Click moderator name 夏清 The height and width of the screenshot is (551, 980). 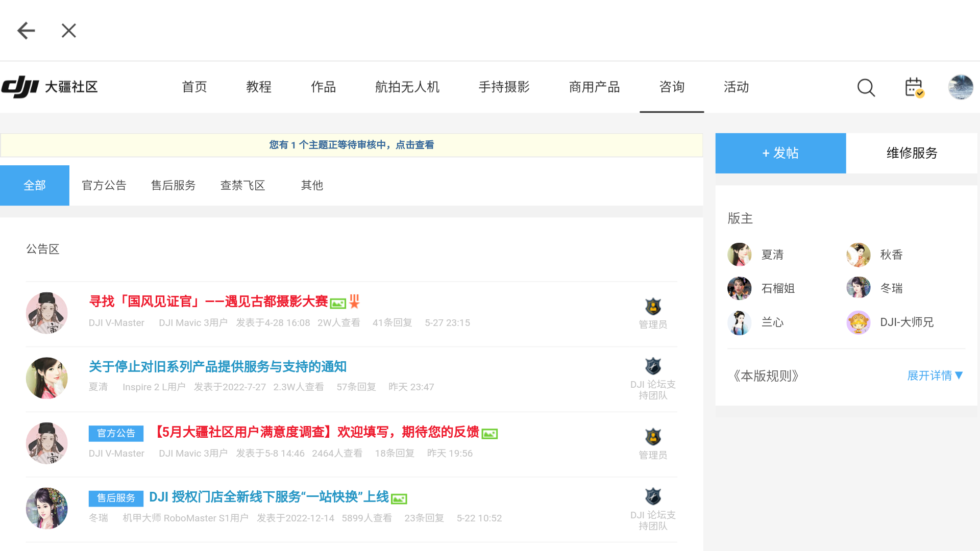pos(772,255)
